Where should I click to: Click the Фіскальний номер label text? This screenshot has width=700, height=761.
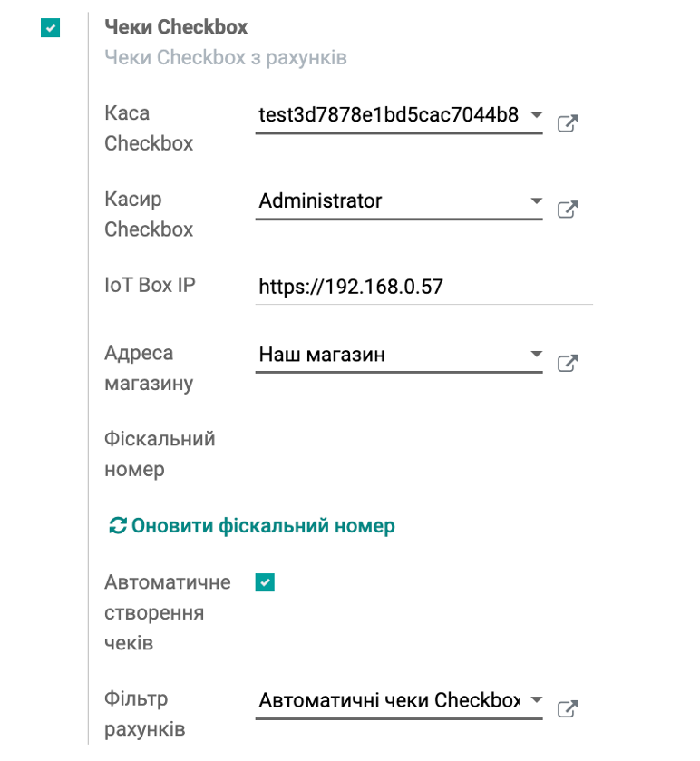click(x=160, y=454)
